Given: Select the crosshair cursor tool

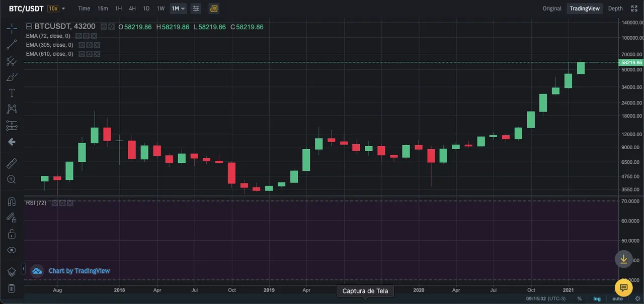Looking at the screenshot, I should (x=12, y=28).
